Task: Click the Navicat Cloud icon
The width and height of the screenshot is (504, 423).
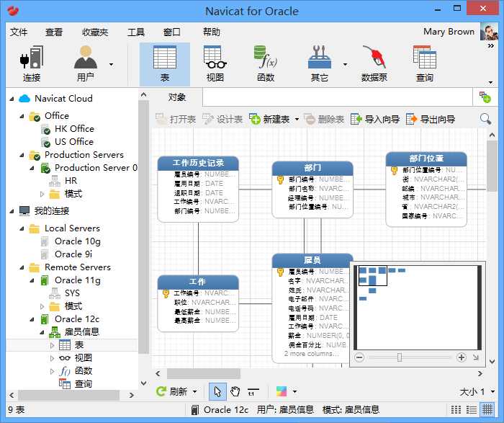Action: click(x=24, y=99)
